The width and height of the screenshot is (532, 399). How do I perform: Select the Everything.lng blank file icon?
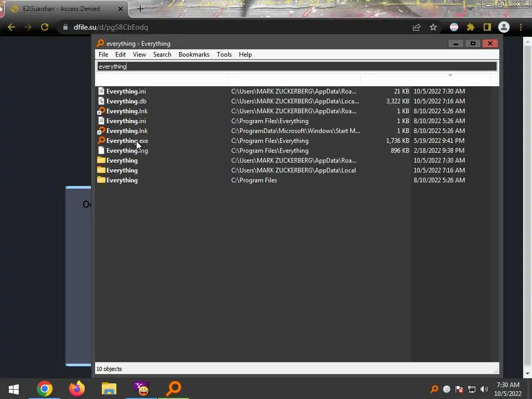(101, 150)
